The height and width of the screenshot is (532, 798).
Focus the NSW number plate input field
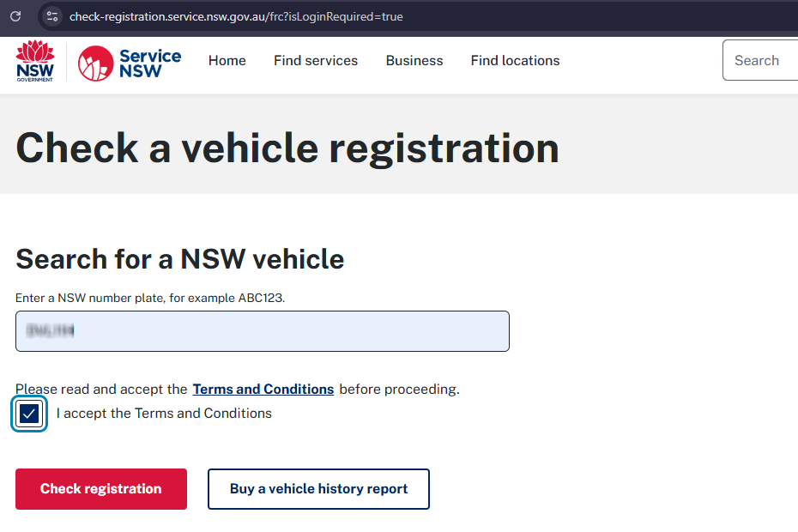point(263,331)
